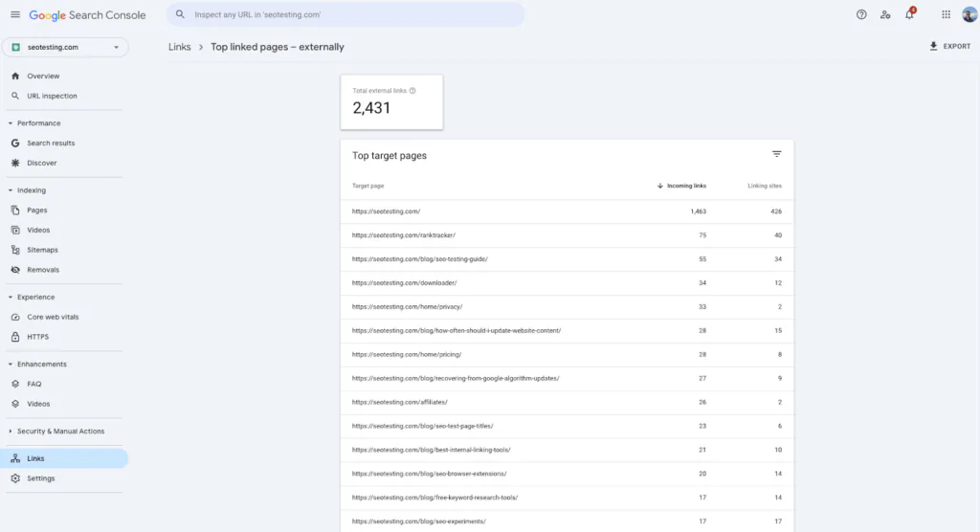This screenshot has height=532, width=980.
Task: Open the https://seotesting.com/ row
Action: coord(567,211)
